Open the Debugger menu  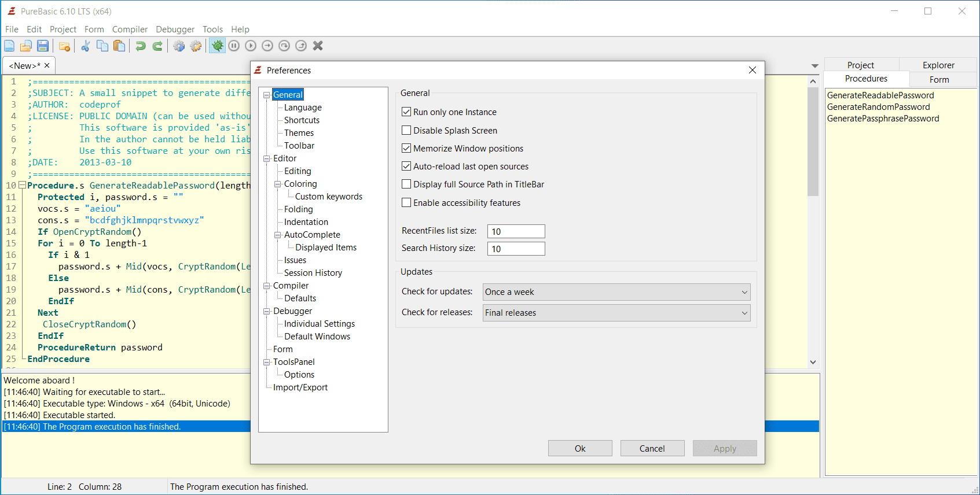(175, 29)
